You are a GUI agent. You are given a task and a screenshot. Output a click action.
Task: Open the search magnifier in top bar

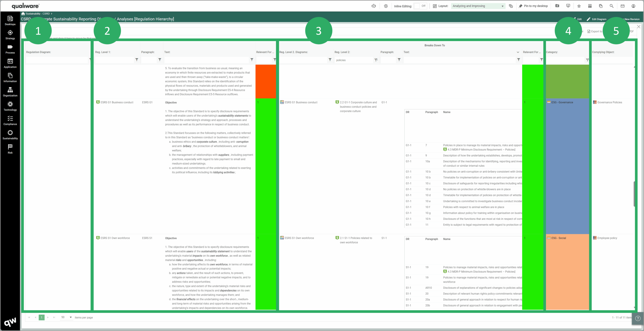click(x=612, y=6)
